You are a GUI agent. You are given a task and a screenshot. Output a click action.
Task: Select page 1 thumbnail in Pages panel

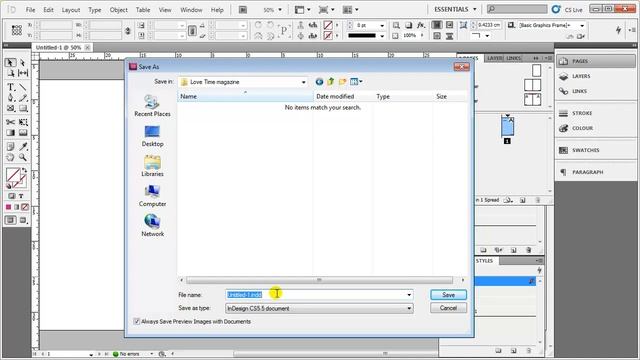click(507, 127)
